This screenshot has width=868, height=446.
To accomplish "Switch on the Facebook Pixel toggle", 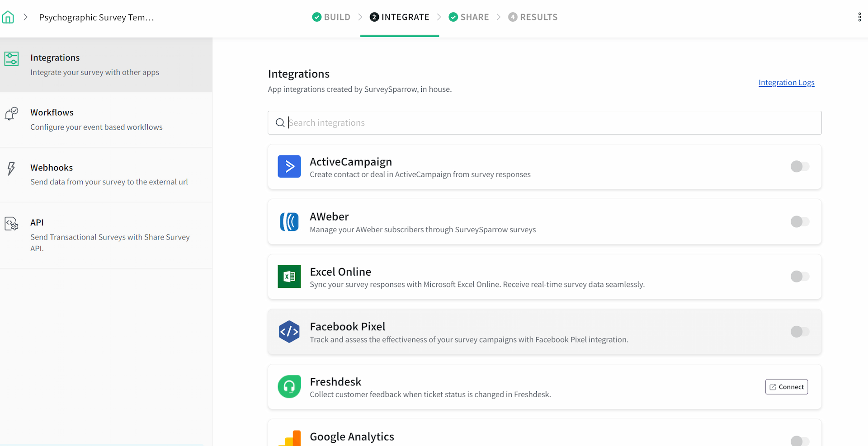I will [799, 331].
